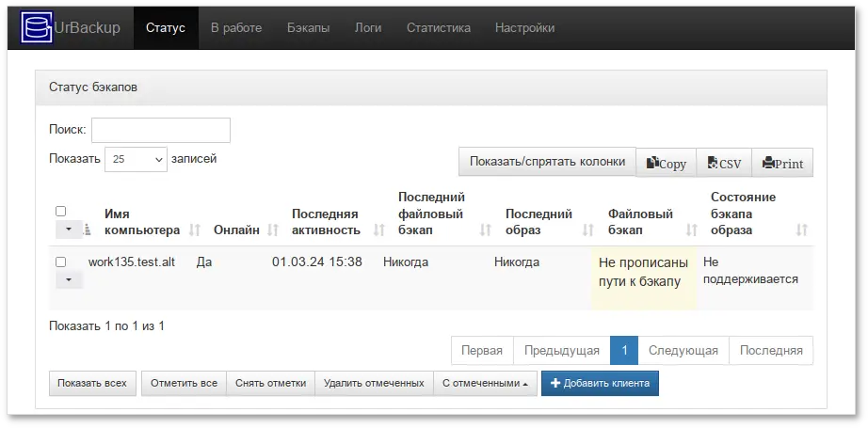The width and height of the screenshot is (868, 428).
Task: Click the Показать 1 по 1 из 1 text
Action: click(106, 326)
